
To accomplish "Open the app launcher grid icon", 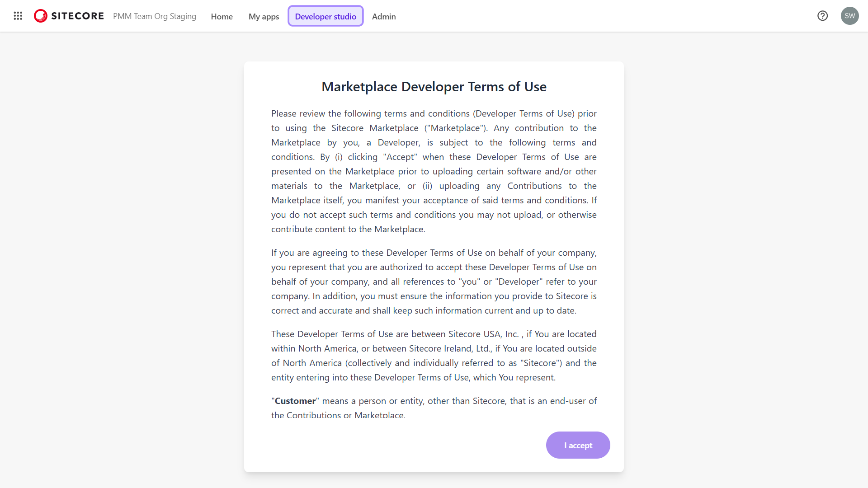I will [18, 16].
